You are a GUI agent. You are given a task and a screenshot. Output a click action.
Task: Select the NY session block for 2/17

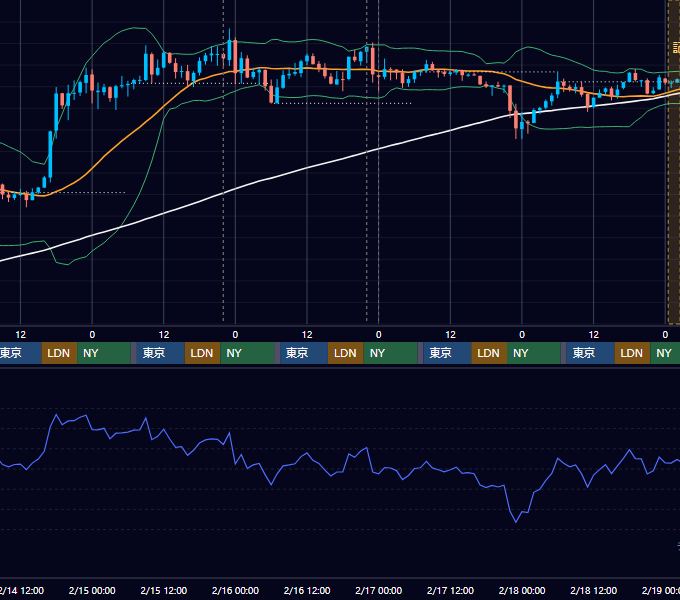click(534, 353)
